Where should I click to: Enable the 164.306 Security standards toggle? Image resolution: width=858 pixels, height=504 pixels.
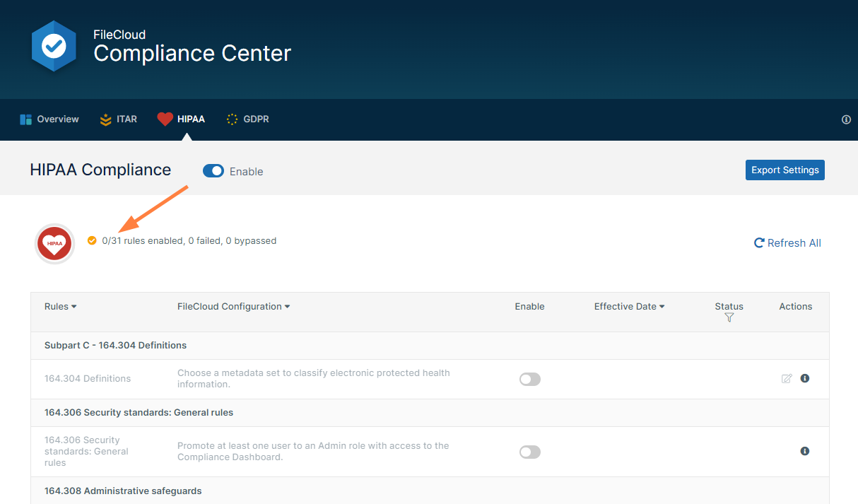[x=529, y=452]
